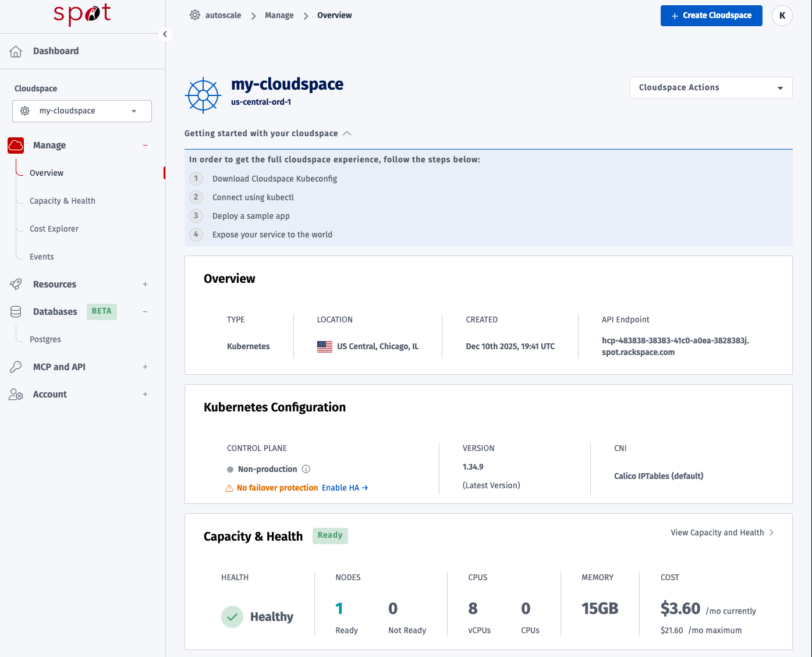Open Postgres under Databases

(x=45, y=339)
